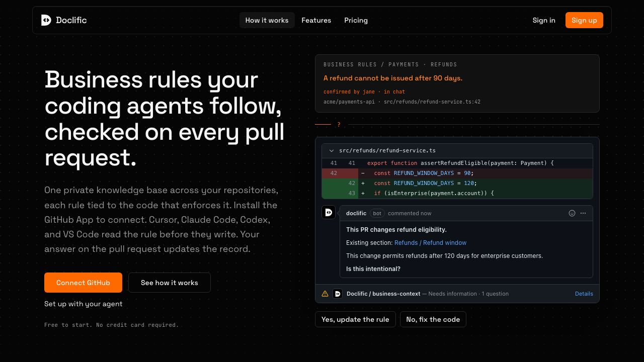
Task: Click the Doclific brand name text
Action: click(71, 20)
